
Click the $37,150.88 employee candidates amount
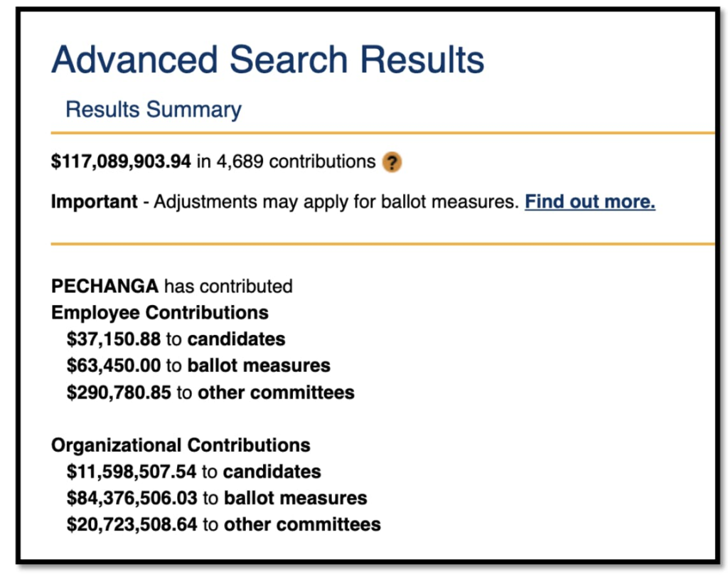click(114, 339)
